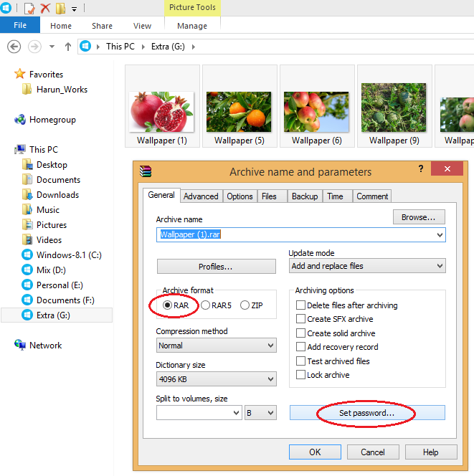Click the Mix (D:) drive icon
The height and width of the screenshot is (476, 474).
point(27,270)
